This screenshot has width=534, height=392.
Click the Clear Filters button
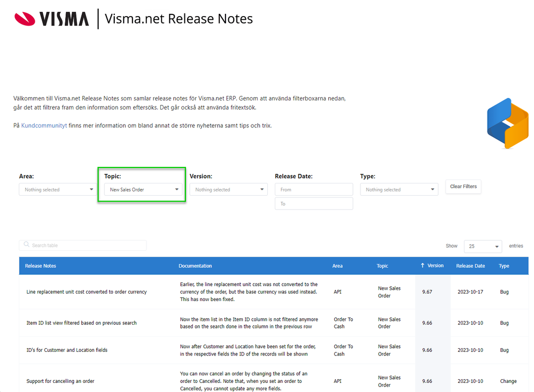tap(463, 187)
